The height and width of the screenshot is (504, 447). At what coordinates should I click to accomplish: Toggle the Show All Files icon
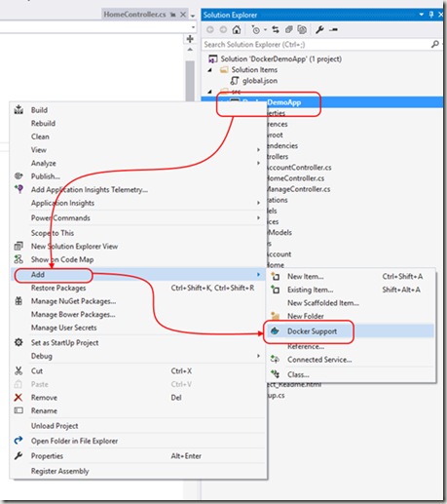[302, 29]
